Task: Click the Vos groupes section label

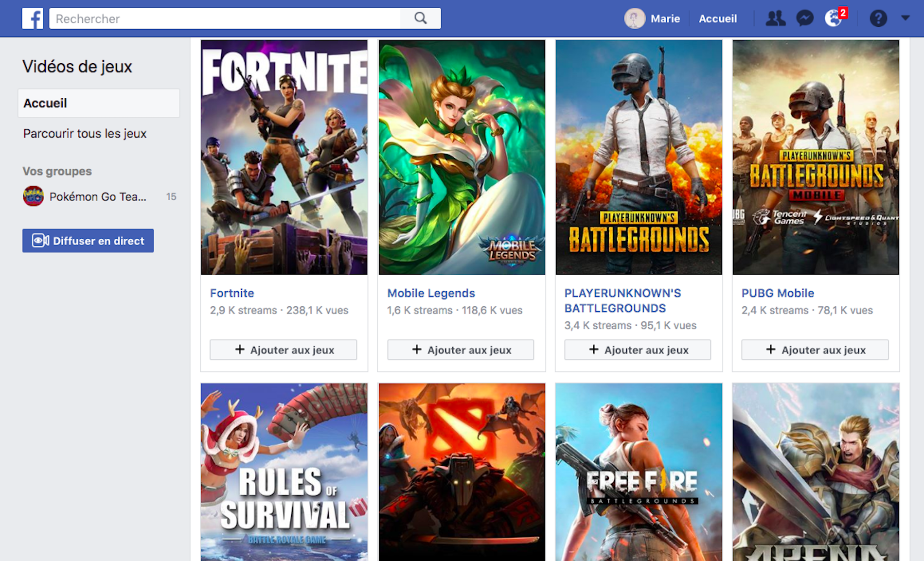Action: pos(57,171)
